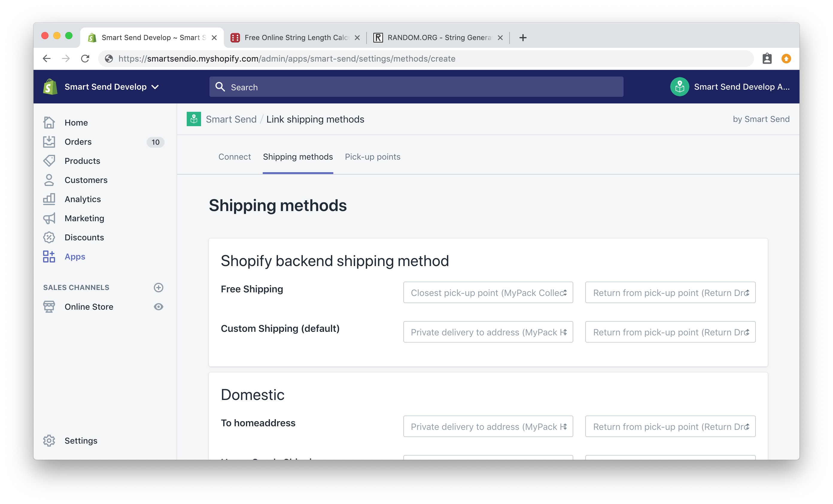This screenshot has height=504, width=833.
Task: Switch to the Pick-up points tab
Action: pyautogui.click(x=372, y=157)
